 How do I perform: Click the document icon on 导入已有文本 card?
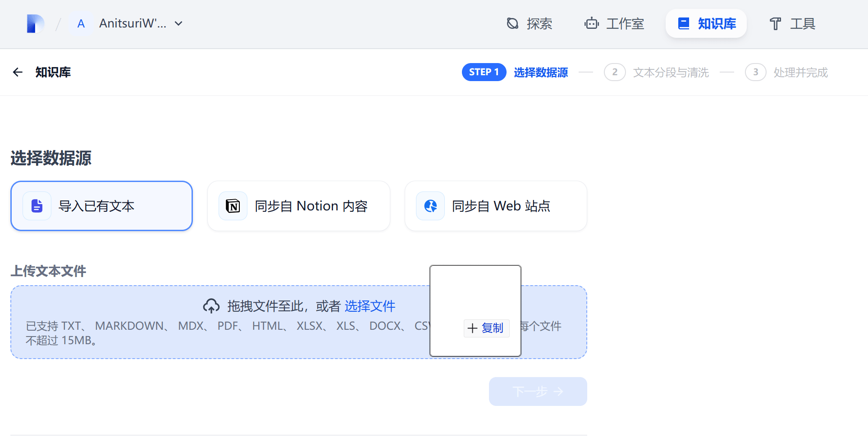[37, 206]
